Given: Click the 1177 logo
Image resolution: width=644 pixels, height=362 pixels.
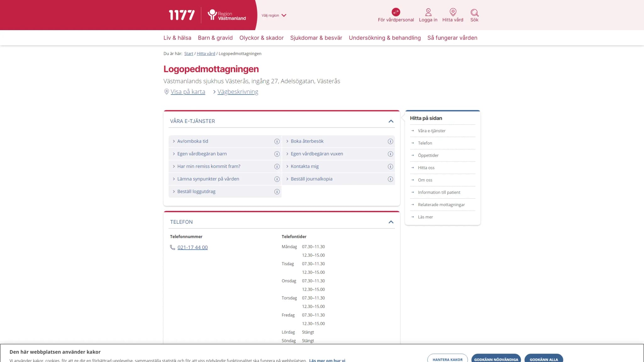Looking at the screenshot, I should pyautogui.click(x=182, y=15).
